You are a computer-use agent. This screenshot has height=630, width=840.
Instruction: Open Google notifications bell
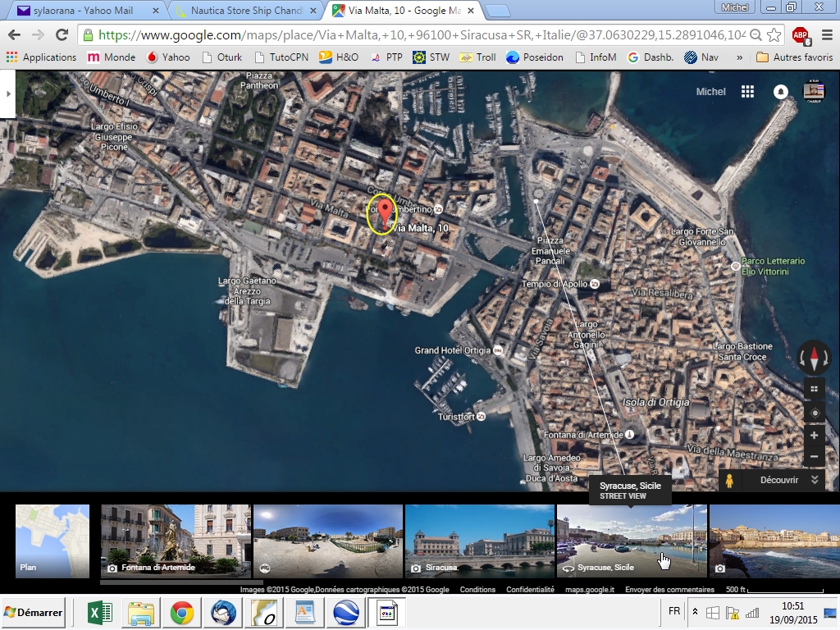pyautogui.click(x=781, y=92)
